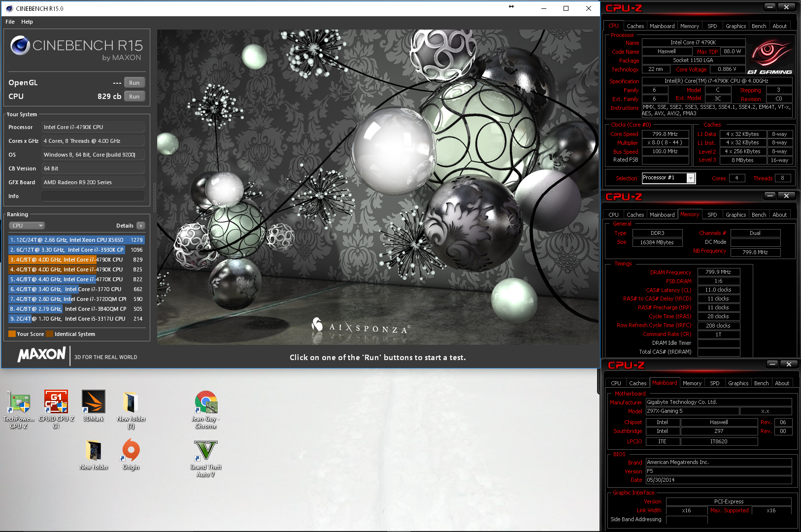Click the Cinebench title bar app icon
Viewport: 801px width, 532px height.
tap(9, 8)
